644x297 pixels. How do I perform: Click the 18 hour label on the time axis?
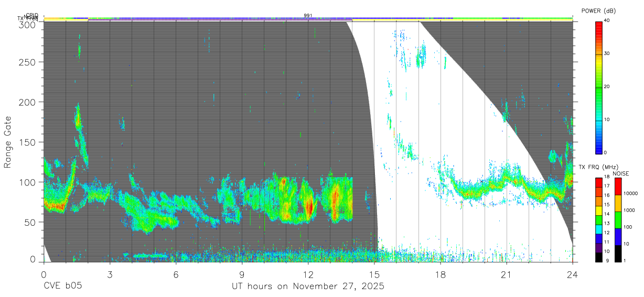[441, 274]
